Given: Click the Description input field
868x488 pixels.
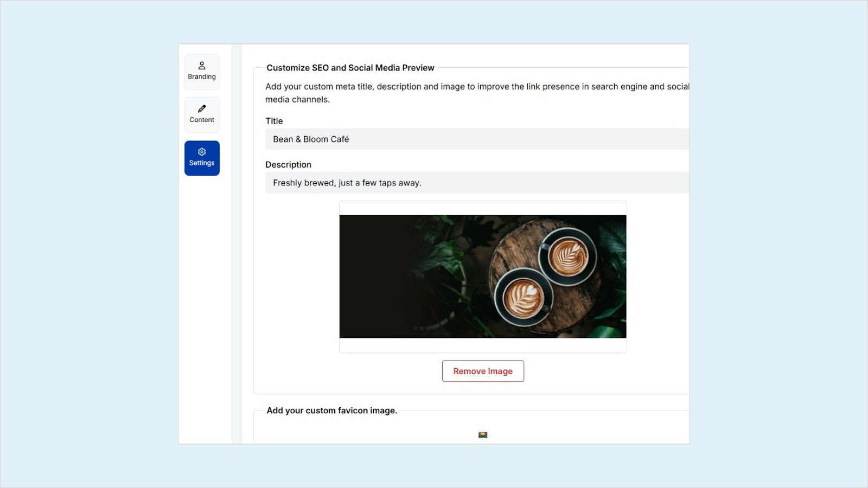Looking at the screenshot, I should [477, 183].
